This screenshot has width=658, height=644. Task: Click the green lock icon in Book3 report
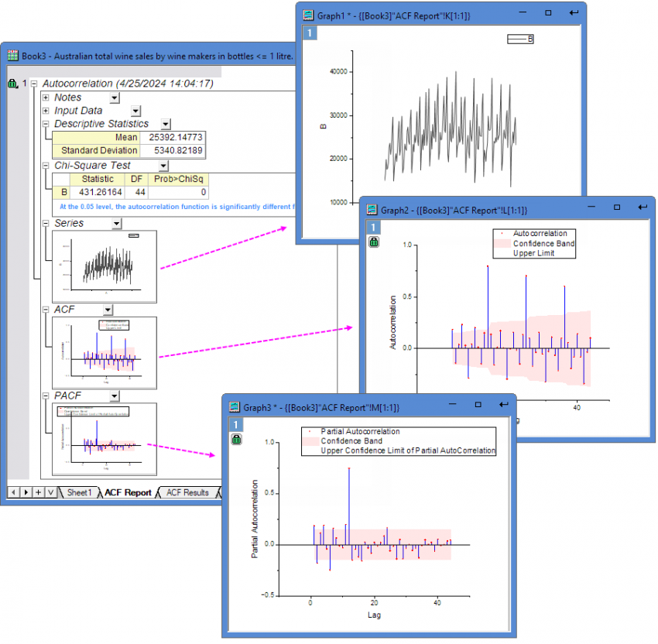click(12, 84)
